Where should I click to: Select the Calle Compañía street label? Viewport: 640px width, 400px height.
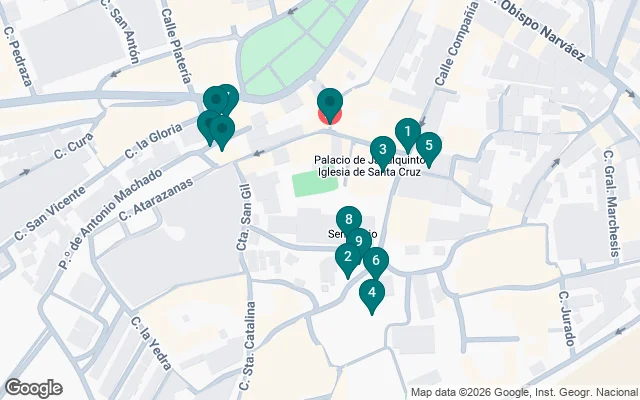click(456, 44)
